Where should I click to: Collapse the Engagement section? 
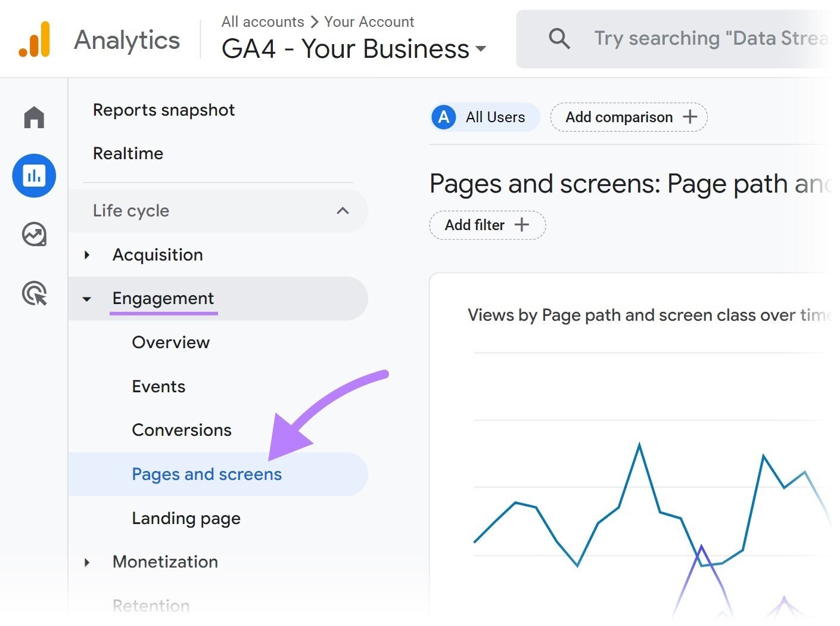(x=87, y=299)
